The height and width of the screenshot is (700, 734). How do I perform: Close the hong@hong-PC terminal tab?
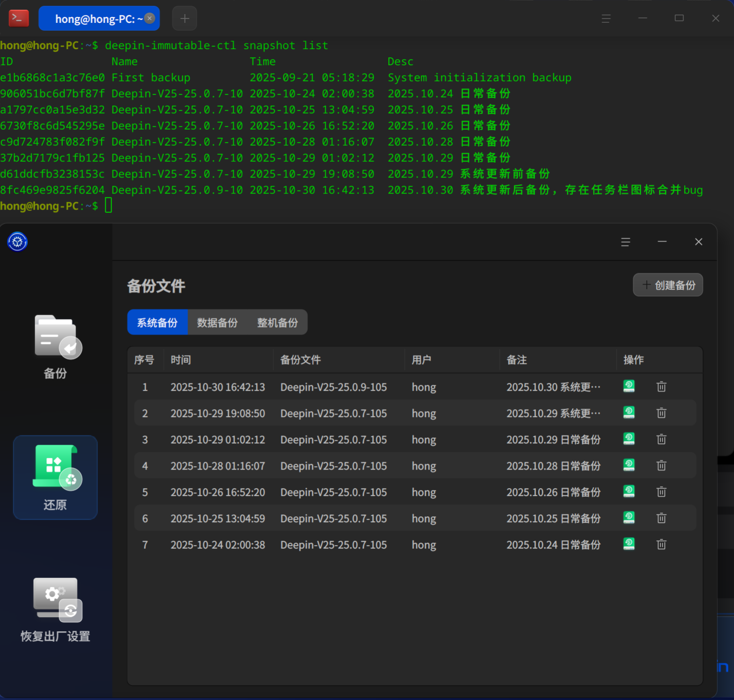coord(150,18)
